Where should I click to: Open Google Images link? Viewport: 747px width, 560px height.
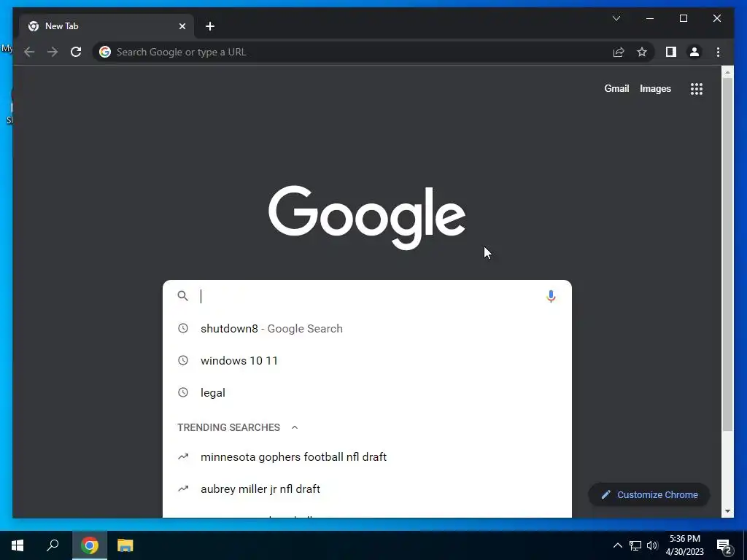tap(655, 88)
